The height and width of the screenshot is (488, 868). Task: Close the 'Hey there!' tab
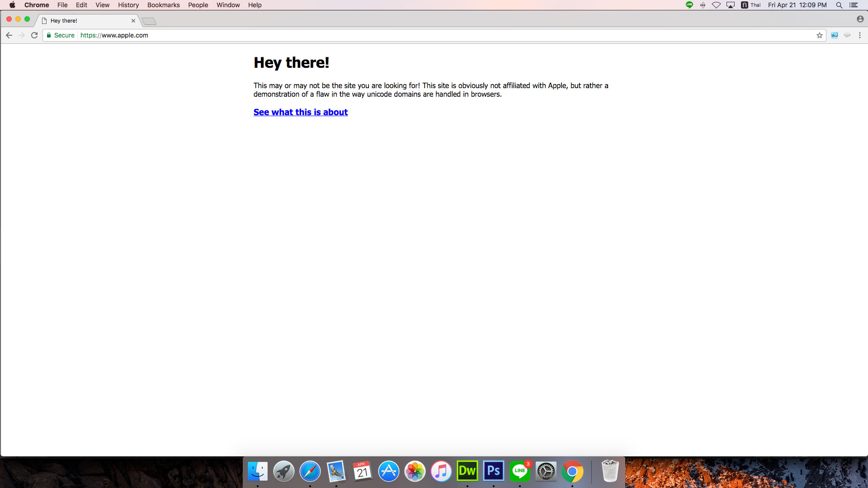click(x=133, y=21)
